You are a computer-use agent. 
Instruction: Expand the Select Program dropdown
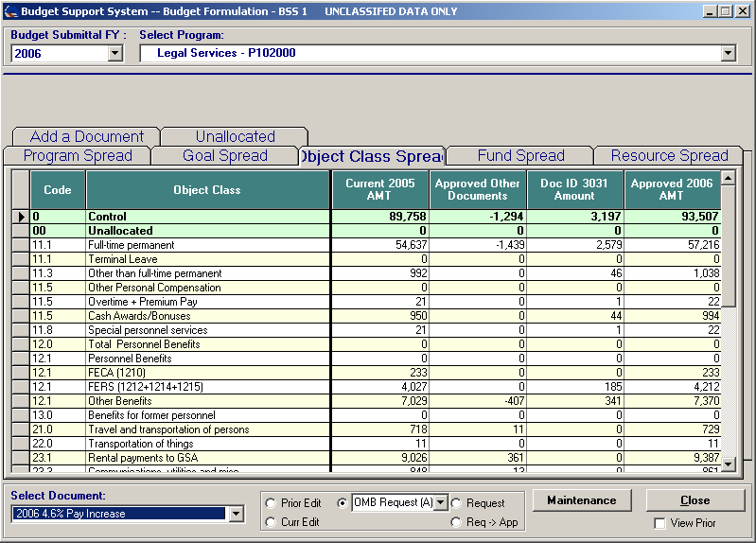[x=728, y=54]
